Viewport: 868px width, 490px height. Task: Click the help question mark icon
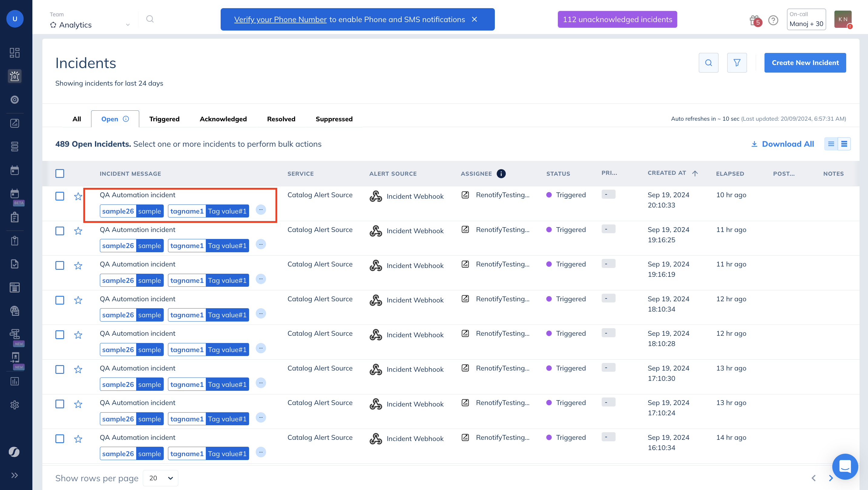pyautogui.click(x=773, y=20)
